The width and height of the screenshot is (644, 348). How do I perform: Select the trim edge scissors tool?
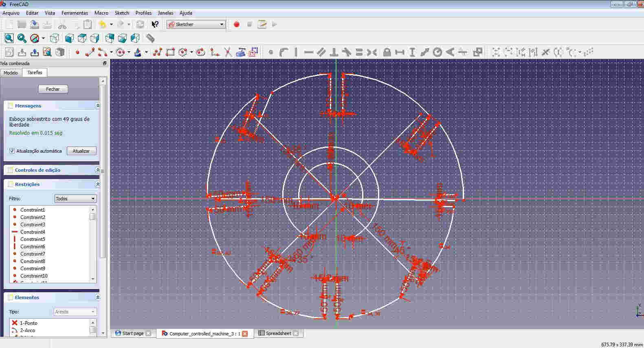tap(228, 52)
